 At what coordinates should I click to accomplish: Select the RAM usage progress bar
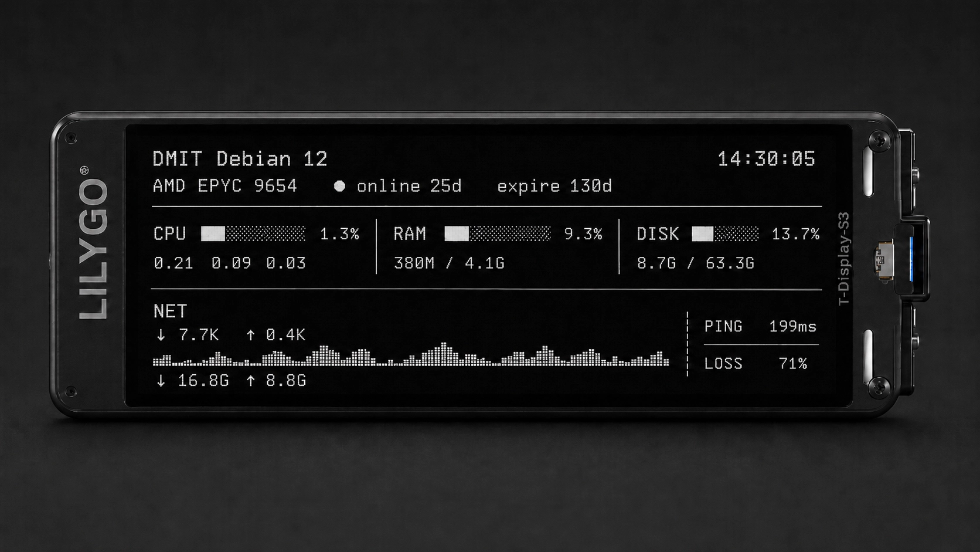click(498, 234)
